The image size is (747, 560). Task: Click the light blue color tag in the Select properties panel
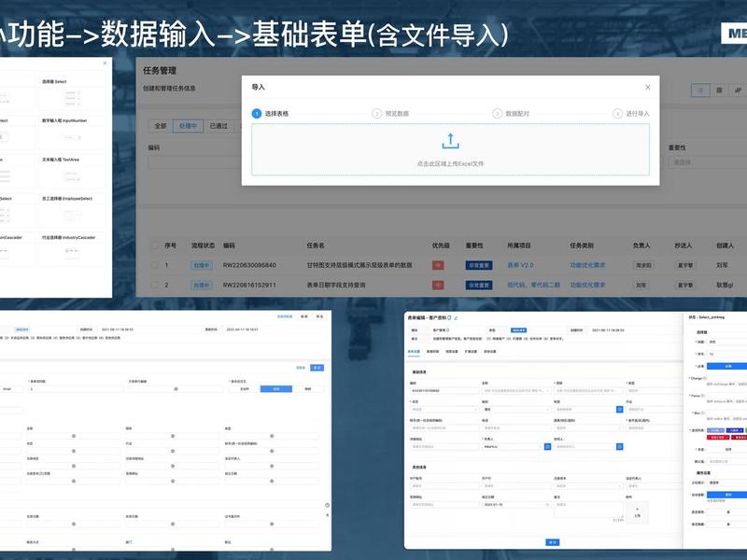pyautogui.click(x=715, y=430)
